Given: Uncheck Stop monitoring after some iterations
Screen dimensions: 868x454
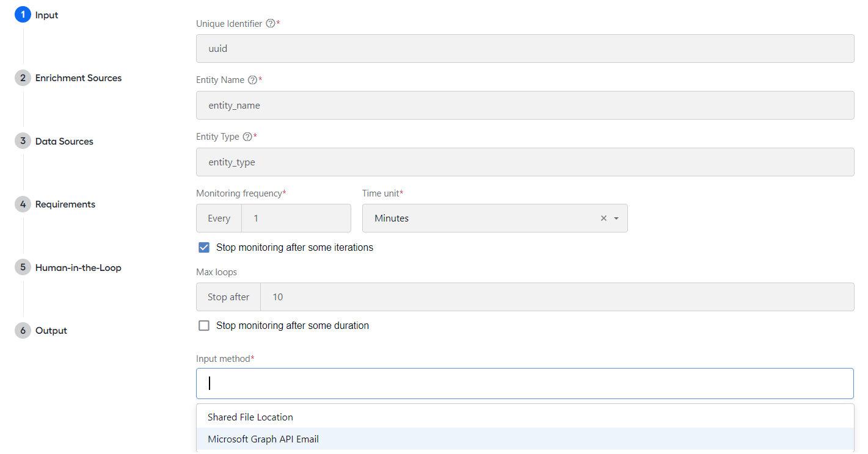Looking at the screenshot, I should point(204,248).
